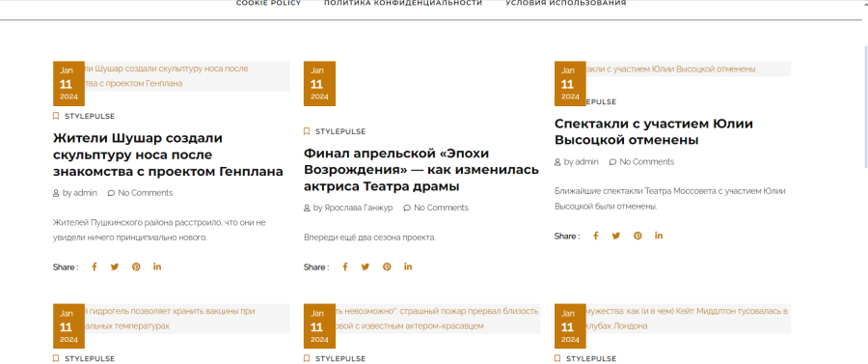Share Эпохи Возрождения article on Facebook

(x=345, y=267)
